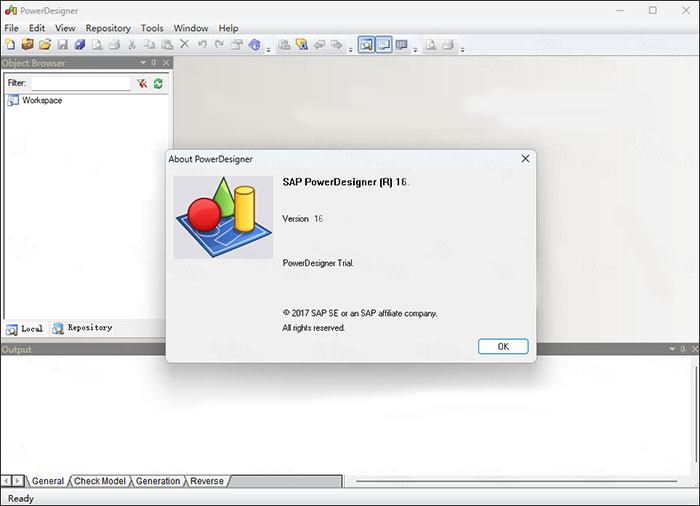Click the Output horizontal scrollbar

tap(517, 481)
